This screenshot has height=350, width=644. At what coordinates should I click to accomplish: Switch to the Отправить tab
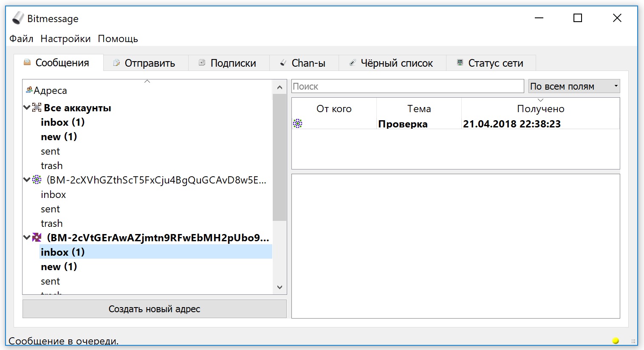click(x=146, y=63)
